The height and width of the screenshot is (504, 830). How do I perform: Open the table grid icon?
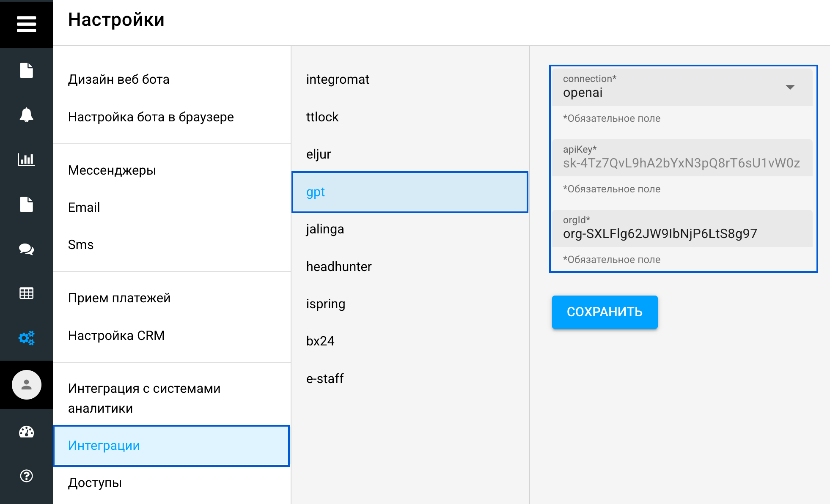coord(26,293)
